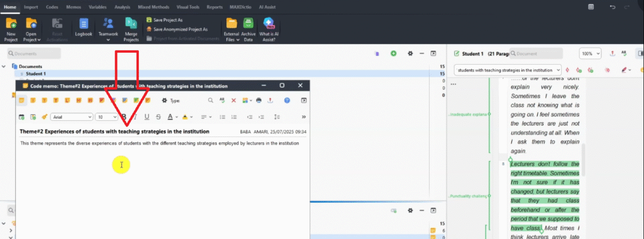The image size is (644, 239).
Task: Select the first plain memo type icon
Action: tap(21, 100)
